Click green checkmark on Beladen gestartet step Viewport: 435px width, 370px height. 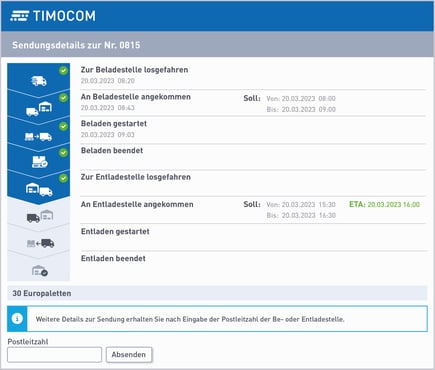tap(63, 126)
